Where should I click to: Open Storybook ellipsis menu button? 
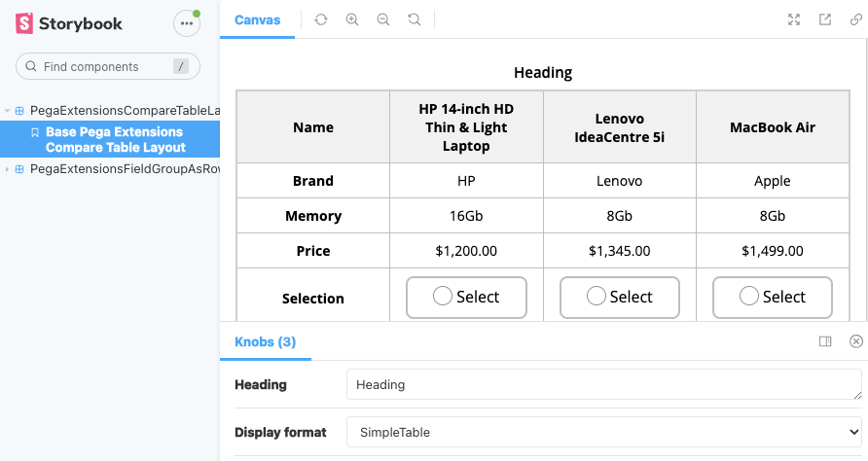click(x=186, y=23)
